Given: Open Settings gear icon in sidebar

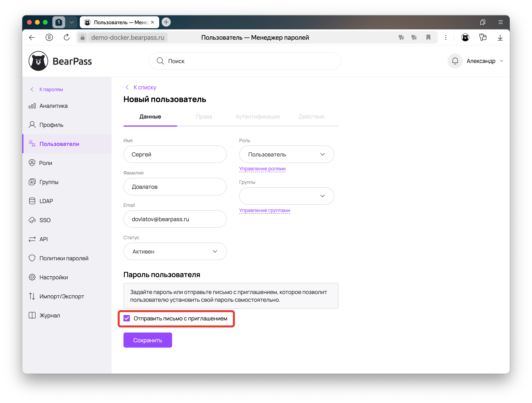Looking at the screenshot, I should (x=32, y=277).
